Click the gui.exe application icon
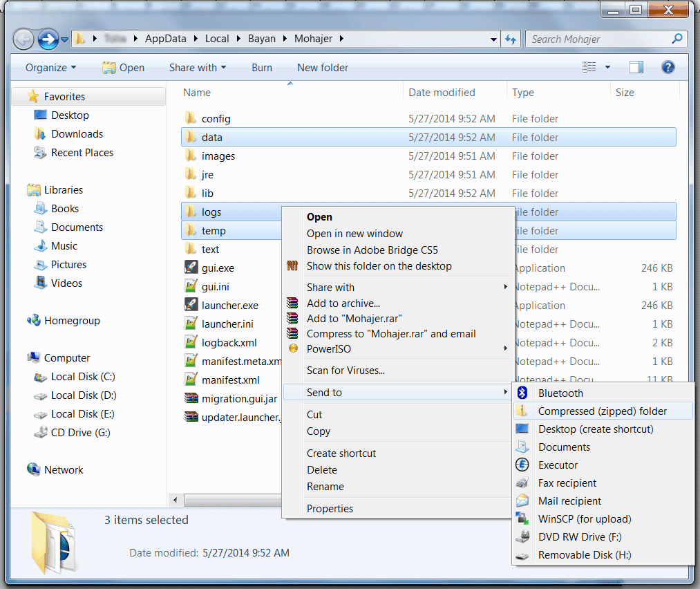 (191, 268)
